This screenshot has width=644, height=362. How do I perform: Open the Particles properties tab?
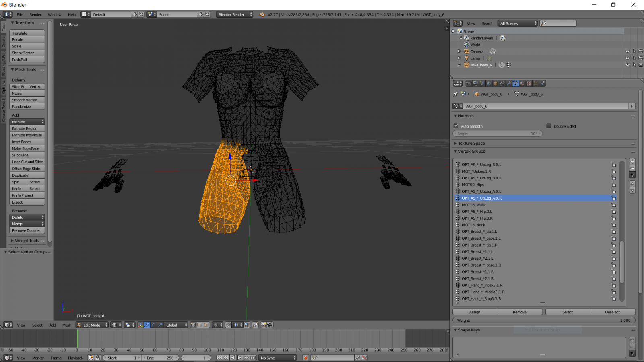click(x=535, y=83)
